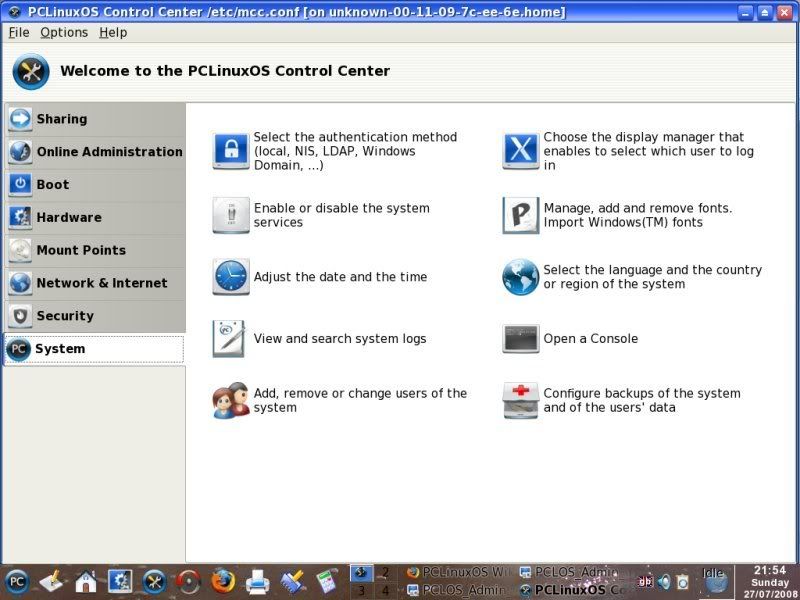
Task: Click 'Open a Console' text
Action: (x=590, y=339)
